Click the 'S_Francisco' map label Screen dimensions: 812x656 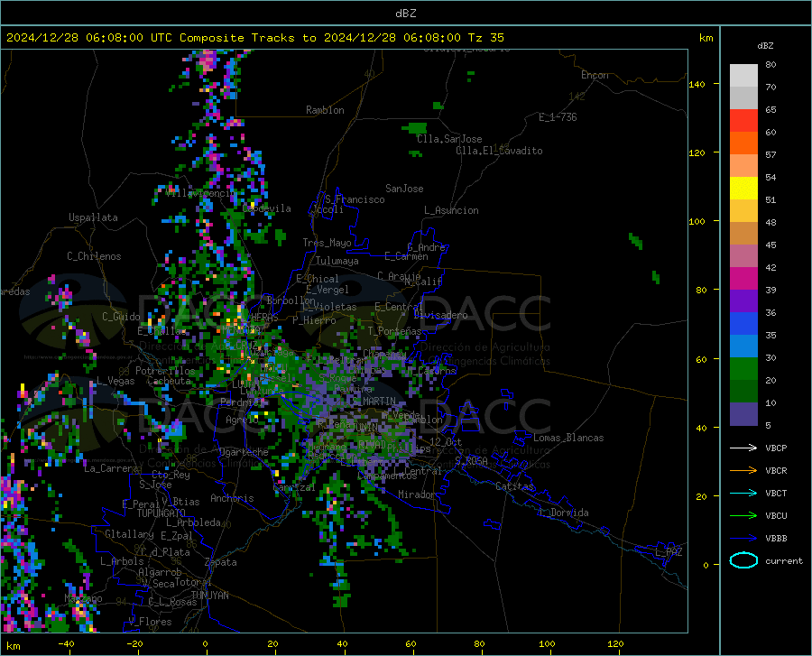pyautogui.click(x=355, y=199)
